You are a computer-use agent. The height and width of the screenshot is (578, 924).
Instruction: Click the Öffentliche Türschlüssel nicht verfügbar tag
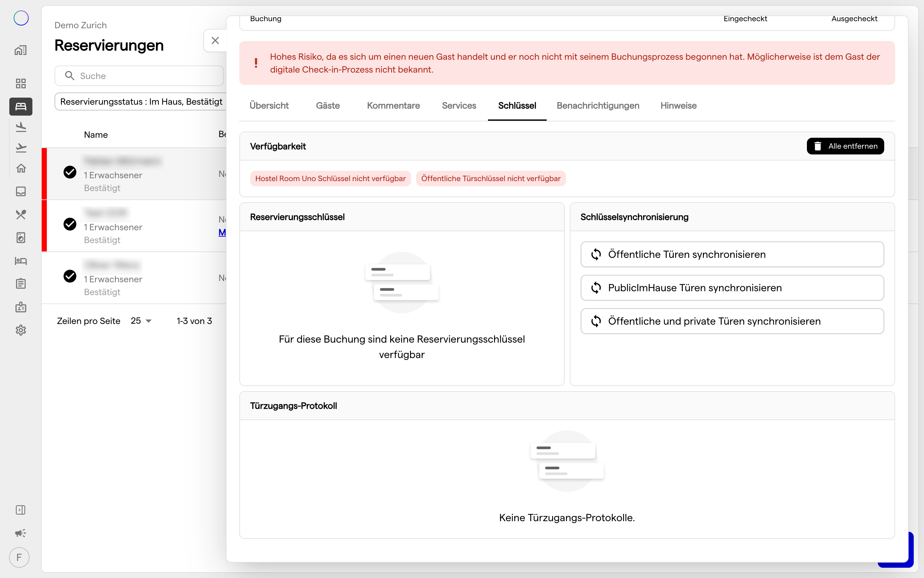[x=491, y=179]
